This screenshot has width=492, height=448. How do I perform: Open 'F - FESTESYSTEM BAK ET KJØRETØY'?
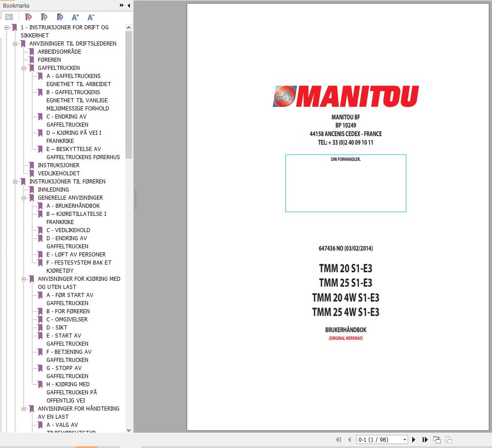[x=79, y=266]
